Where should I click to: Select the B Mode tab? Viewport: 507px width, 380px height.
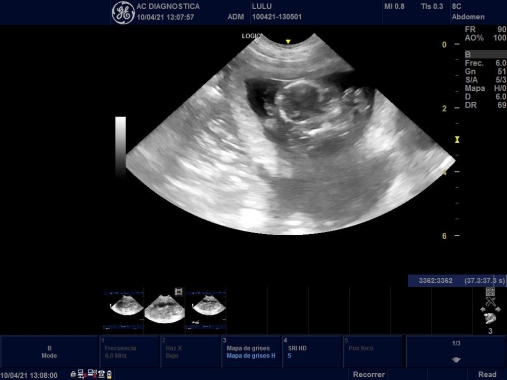tap(49, 352)
